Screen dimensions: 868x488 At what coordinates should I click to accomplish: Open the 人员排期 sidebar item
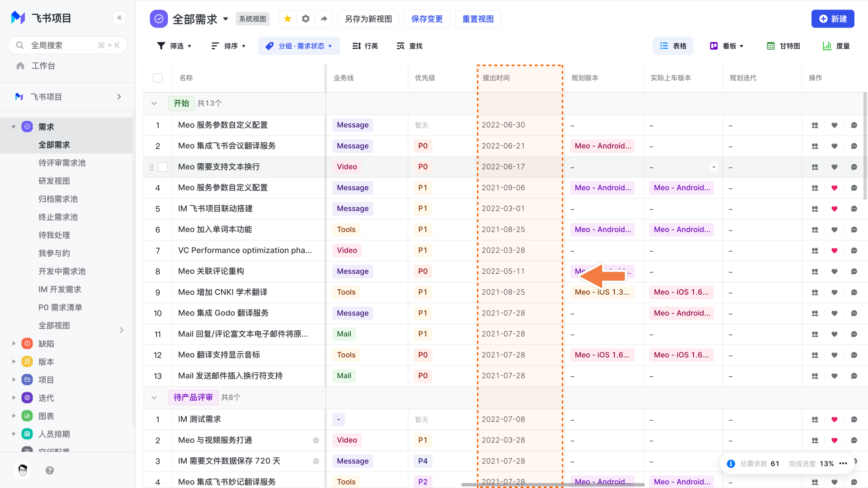coord(54,434)
